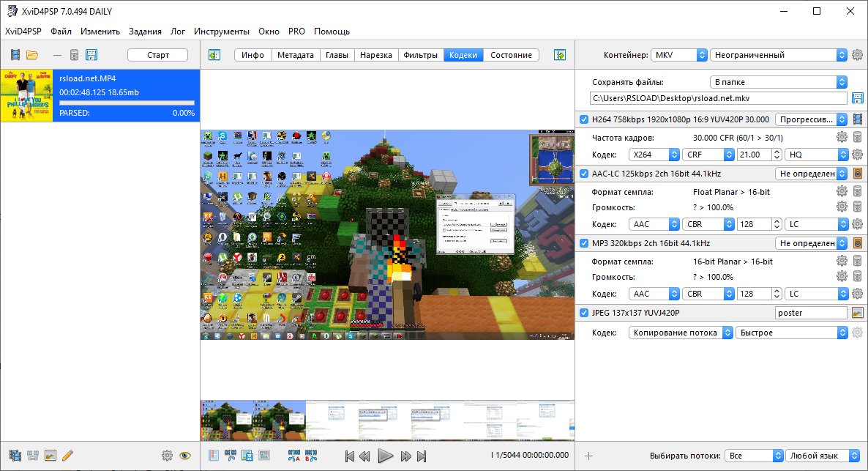Image resolution: width=868 pixels, height=471 pixels.
Task: Click the pencil edit icon at the bottom
Action: point(67,456)
